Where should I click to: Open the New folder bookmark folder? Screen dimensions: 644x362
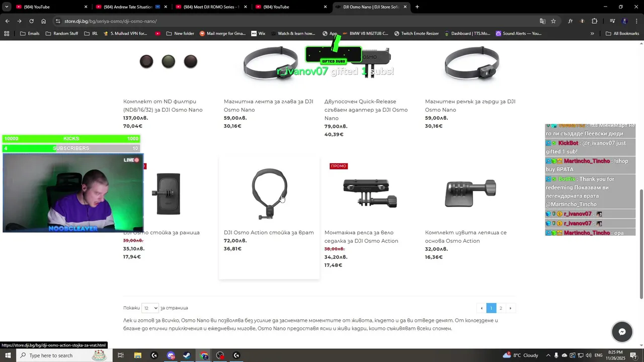[180, 34]
